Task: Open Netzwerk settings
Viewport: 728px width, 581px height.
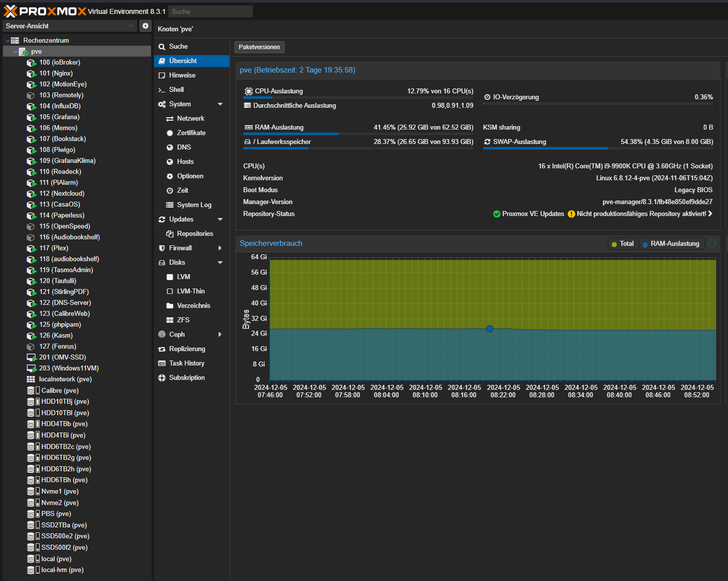Action: (x=192, y=118)
